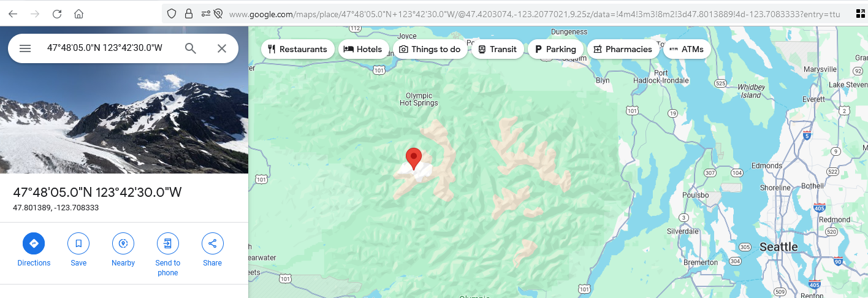
Task: Show ATMs on the map
Action: click(687, 49)
